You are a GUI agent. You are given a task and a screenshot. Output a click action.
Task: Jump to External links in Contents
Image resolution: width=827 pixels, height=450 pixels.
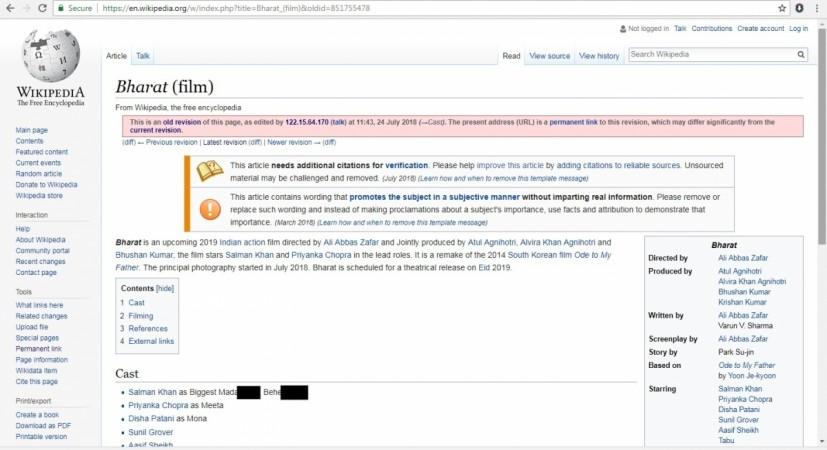click(151, 341)
